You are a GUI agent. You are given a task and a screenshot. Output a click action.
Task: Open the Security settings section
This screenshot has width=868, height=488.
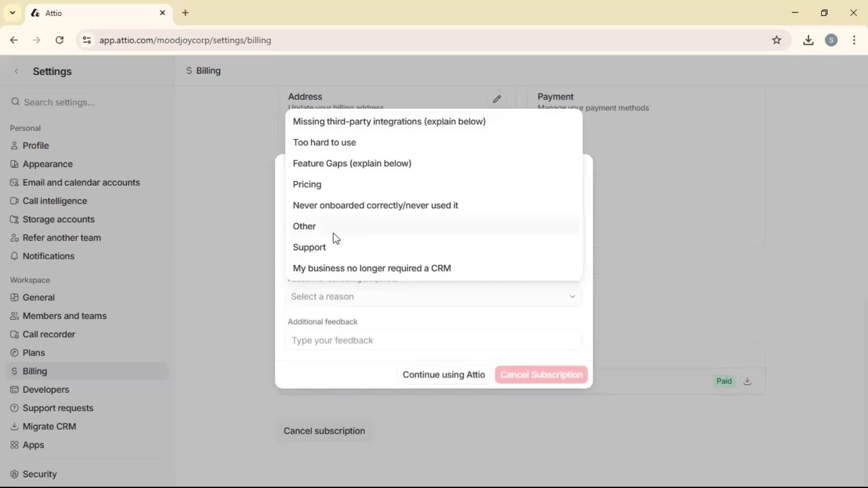tap(40, 474)
